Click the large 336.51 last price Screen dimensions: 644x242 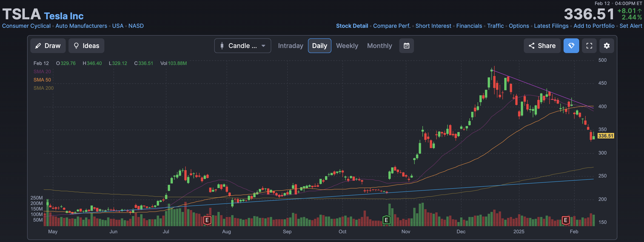pyautogui.click(x=589, y=14)
